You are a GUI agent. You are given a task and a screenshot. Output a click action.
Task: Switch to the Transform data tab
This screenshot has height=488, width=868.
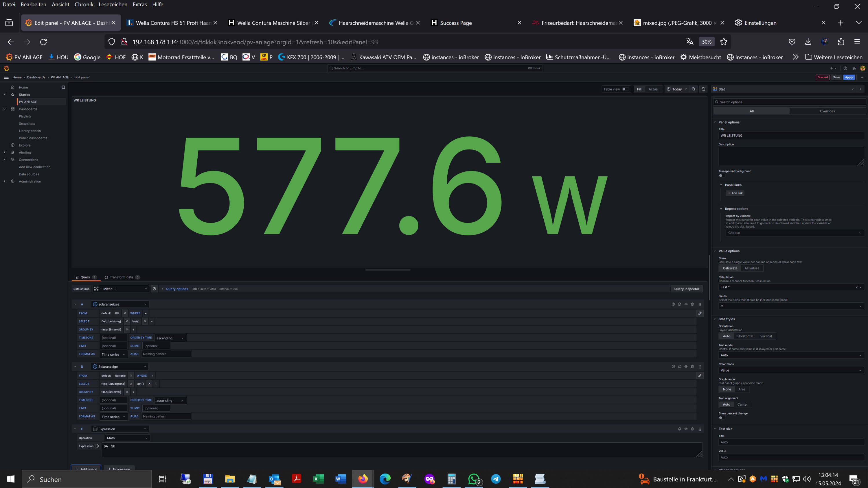pyautogui.click(x=121, y=277)
